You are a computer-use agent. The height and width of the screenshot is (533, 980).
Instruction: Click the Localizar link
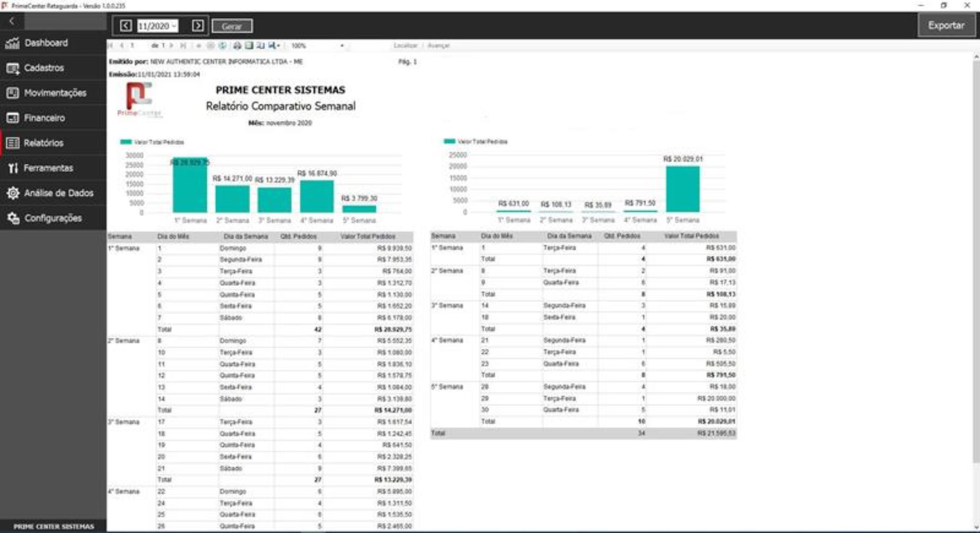[406, 46]
